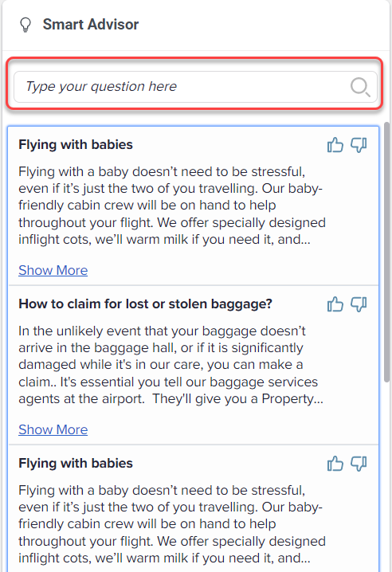
Task: Open the last 'Flying with babies' title
Action: pos(76,464)
